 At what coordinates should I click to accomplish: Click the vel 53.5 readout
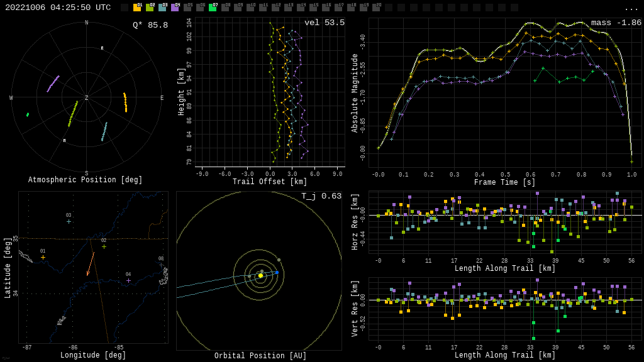point(324,23)
